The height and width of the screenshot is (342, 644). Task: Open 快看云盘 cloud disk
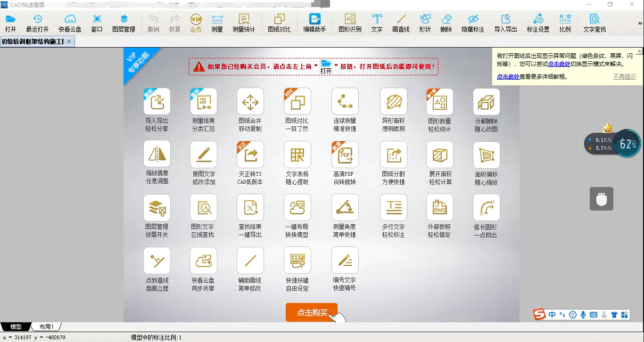tap(70, 23)
